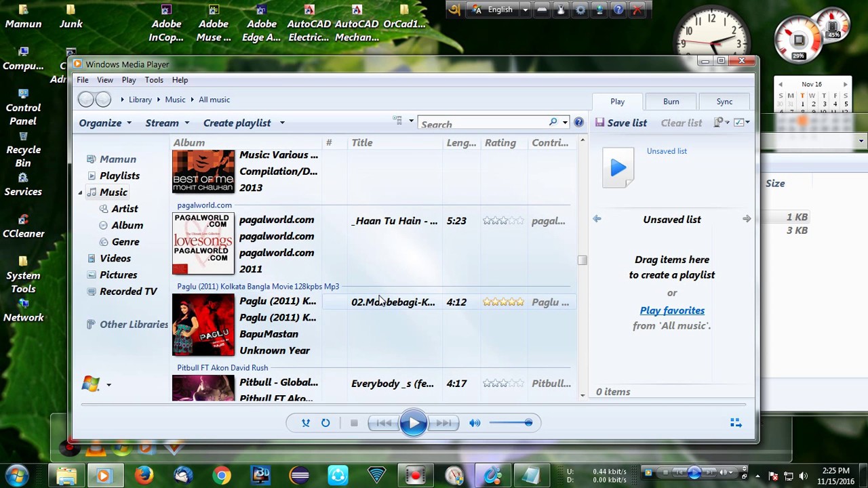Go back in Media Player navigation

pos(85,100)
